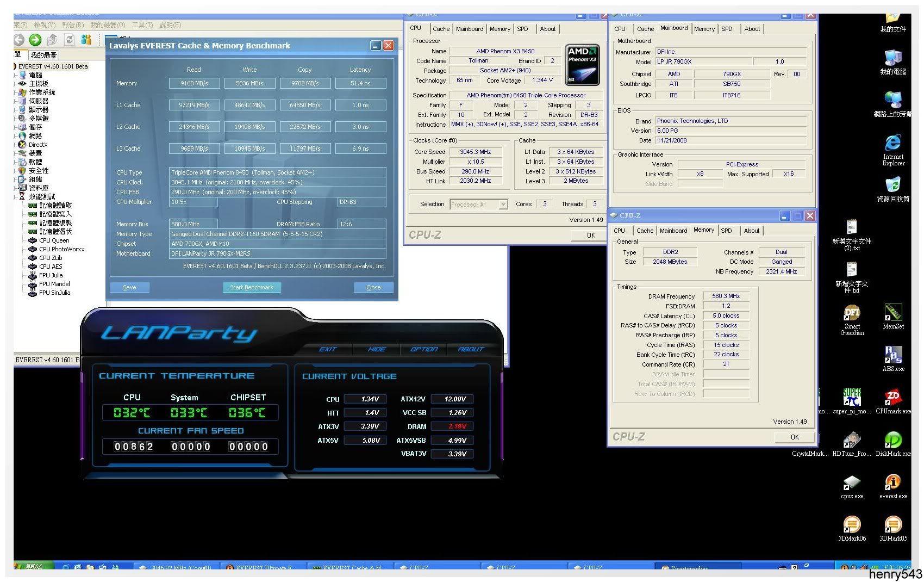The width and height of the screenshot is (924, 582).
Task: Open About tab in Mainboard CPU-Z window
Action: tap(752, 29)
